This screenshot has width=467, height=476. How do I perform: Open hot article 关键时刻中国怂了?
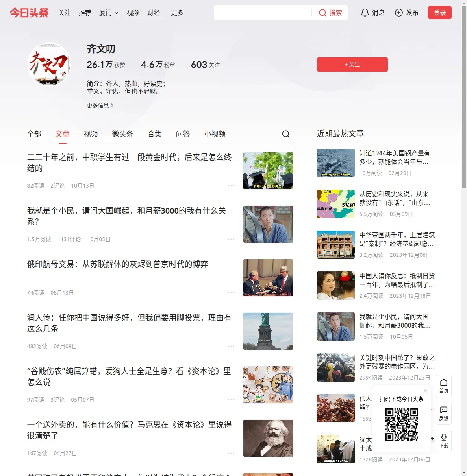[x=397, y=362]
